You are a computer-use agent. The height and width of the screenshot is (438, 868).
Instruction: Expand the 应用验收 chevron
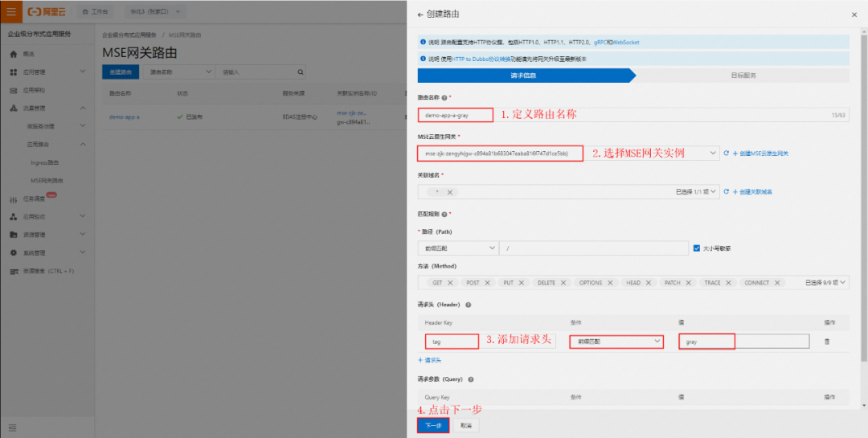[83, 216]
